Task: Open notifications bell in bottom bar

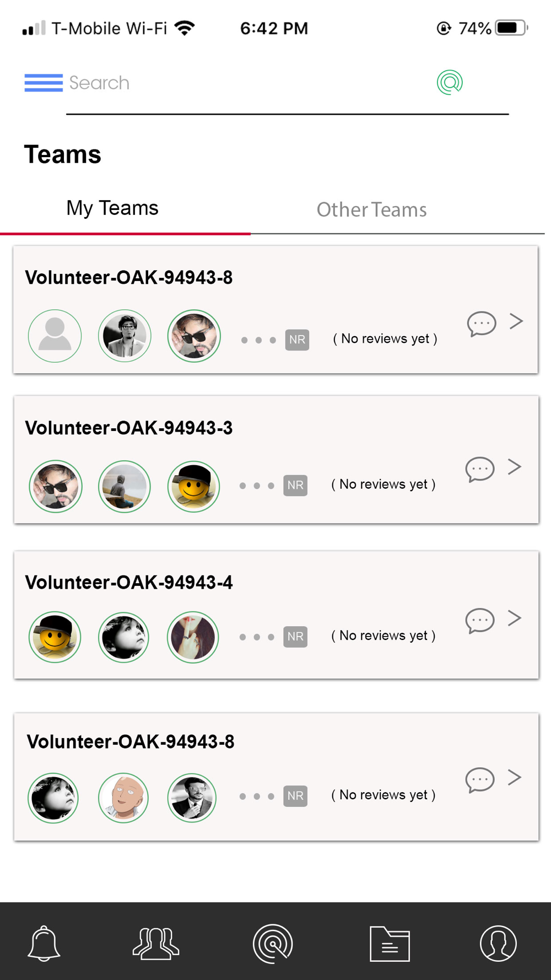Action: tap(44, 944)
